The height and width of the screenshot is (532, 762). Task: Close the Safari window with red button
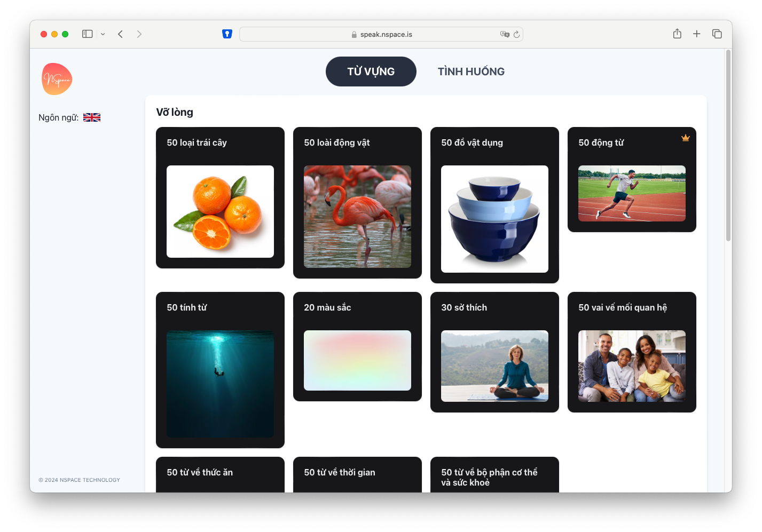pos(44,34)
